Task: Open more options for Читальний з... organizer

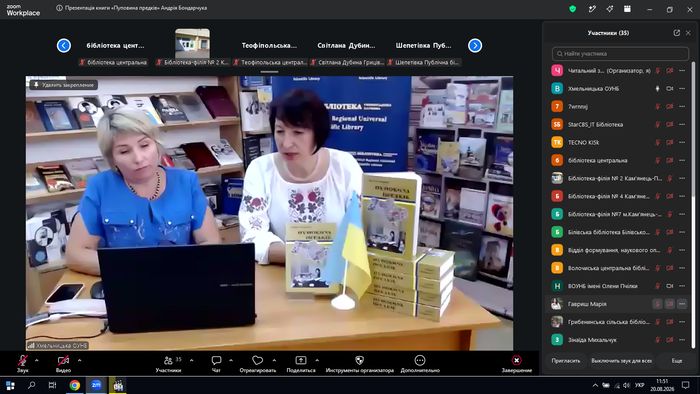Action: [x=682, y=71]
